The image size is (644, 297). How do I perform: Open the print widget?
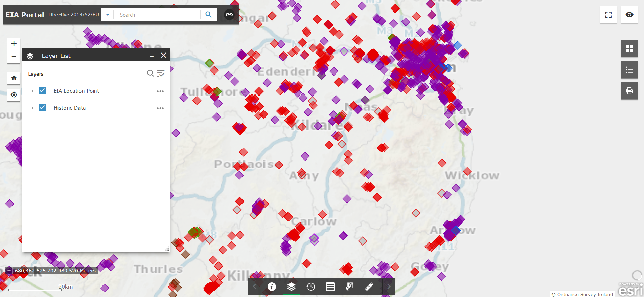click(x=629, y=91)
